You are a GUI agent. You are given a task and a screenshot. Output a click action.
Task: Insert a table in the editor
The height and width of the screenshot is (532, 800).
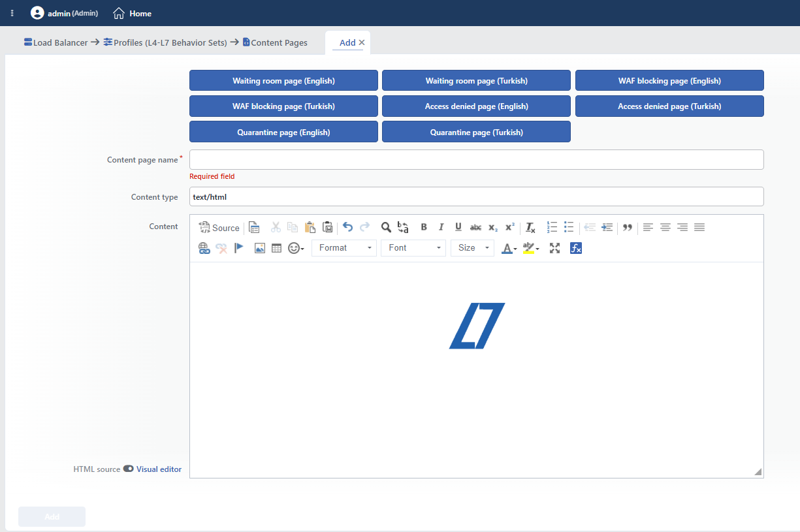[277, 248]
